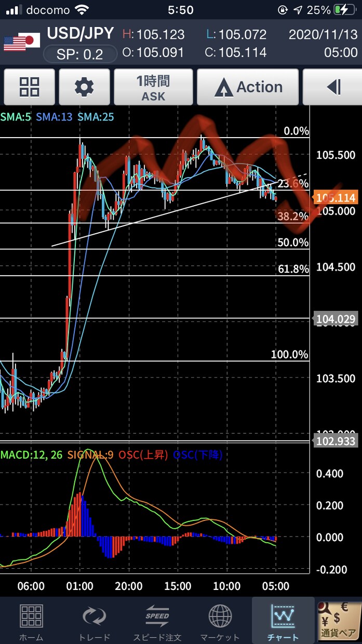362x644 pixels.
Task: Tap the battery icon in status bar
Action: tap(344, 10)
